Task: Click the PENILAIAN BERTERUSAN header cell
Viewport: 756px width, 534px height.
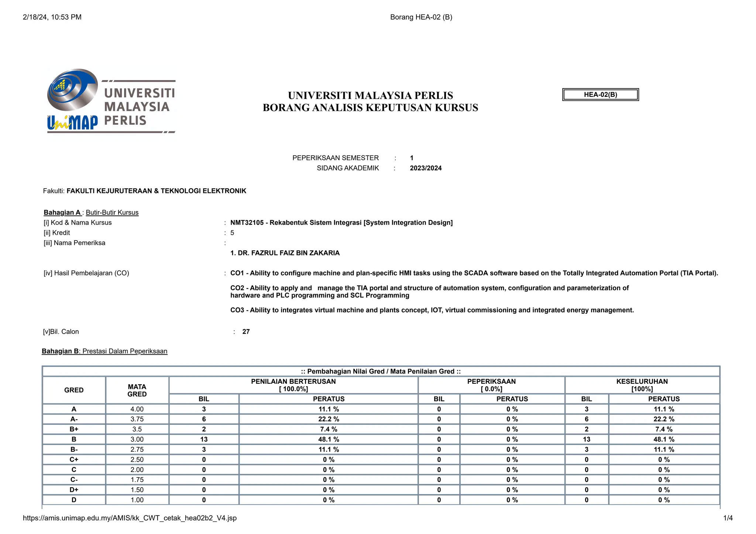Action: click(x=293, y=385)
